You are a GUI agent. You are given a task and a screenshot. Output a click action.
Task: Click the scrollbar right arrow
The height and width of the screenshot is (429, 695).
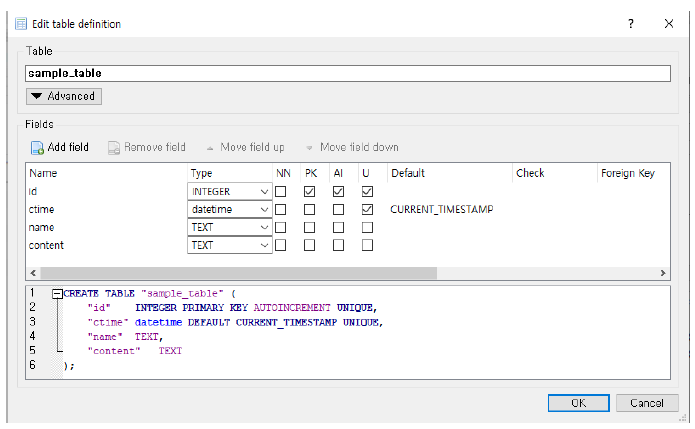coord(663,273)
